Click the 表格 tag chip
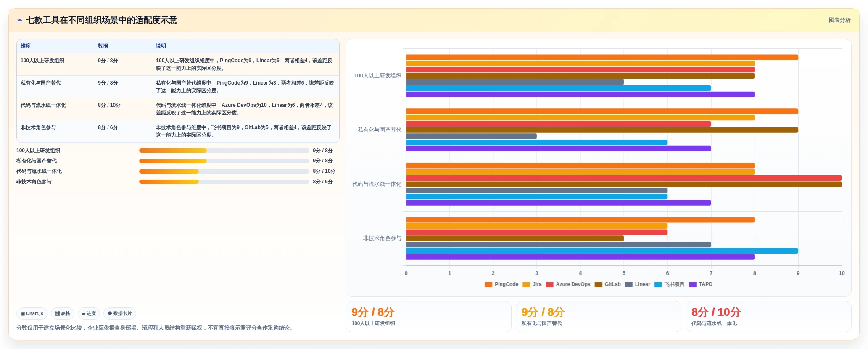 click(63, 314)
